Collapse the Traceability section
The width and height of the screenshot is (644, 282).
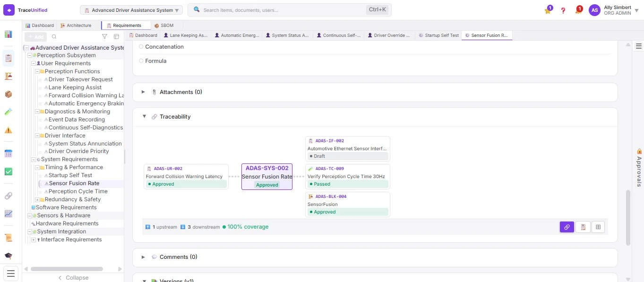[x=144, y=117]
